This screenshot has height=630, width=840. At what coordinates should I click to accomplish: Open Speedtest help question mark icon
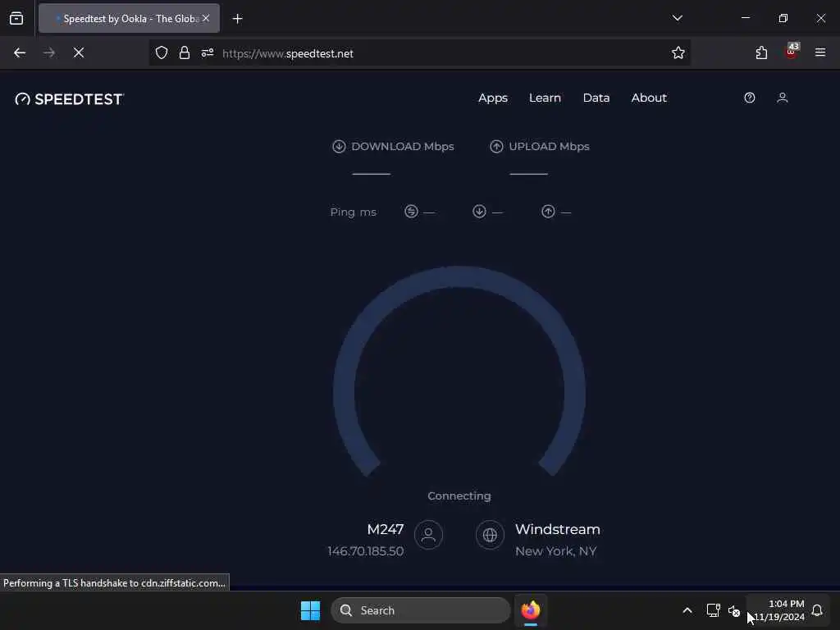(750, 98)
